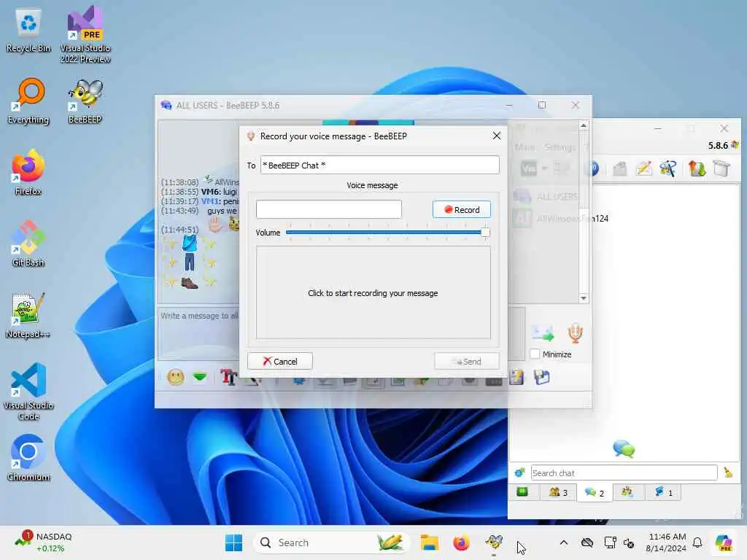Click the notepad with lightning icon

tap(516, 378)
